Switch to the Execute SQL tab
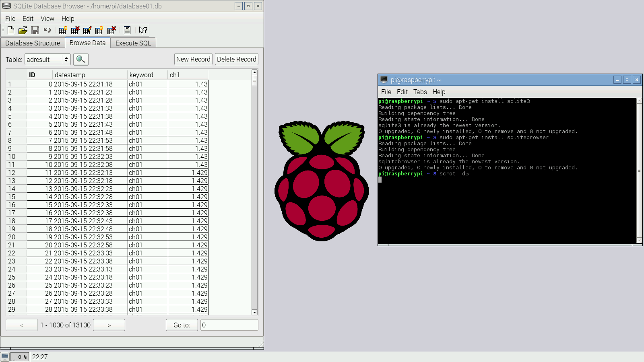644x362 pixels. click(133, 43)
